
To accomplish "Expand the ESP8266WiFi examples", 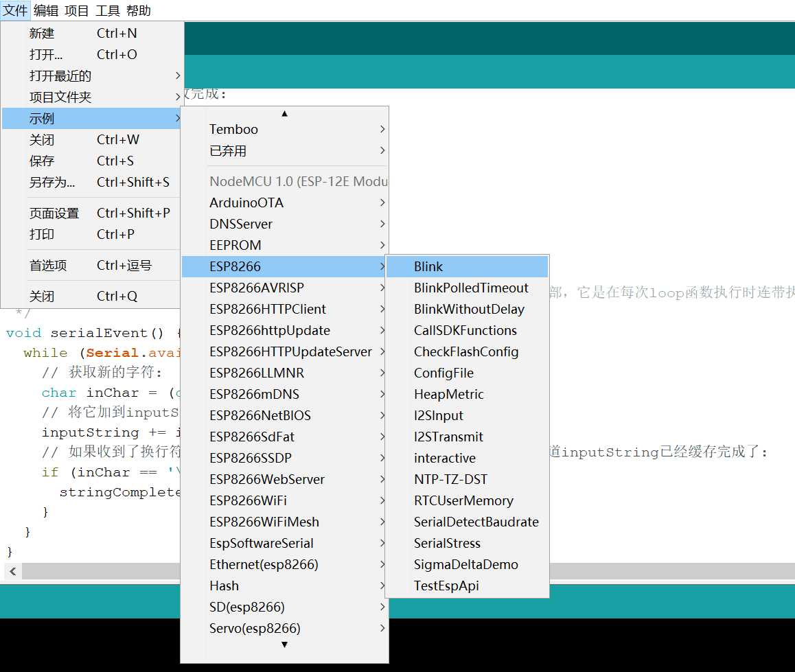I will (284, 500).
